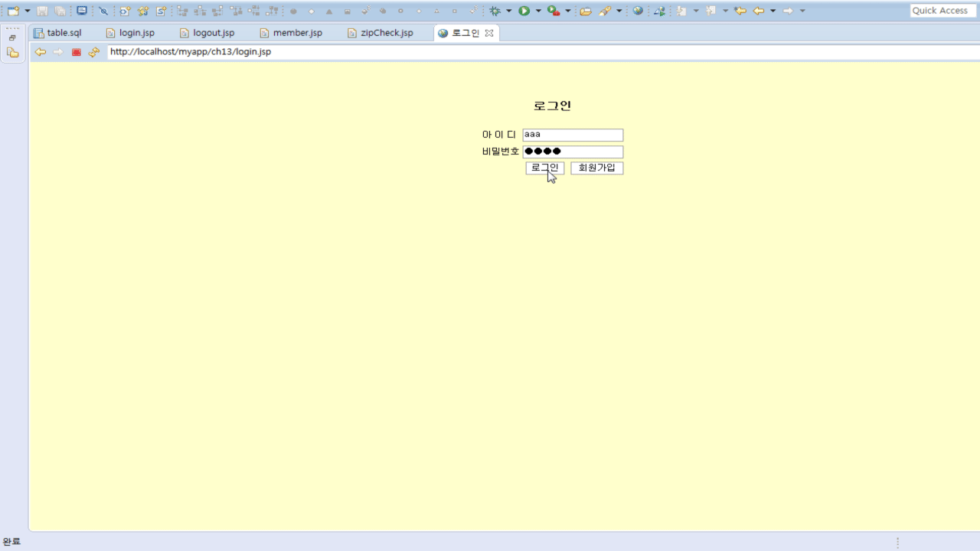The image size is (980, 551).
Task: Click the Next Annotation icon
Action: click(681, 11)
